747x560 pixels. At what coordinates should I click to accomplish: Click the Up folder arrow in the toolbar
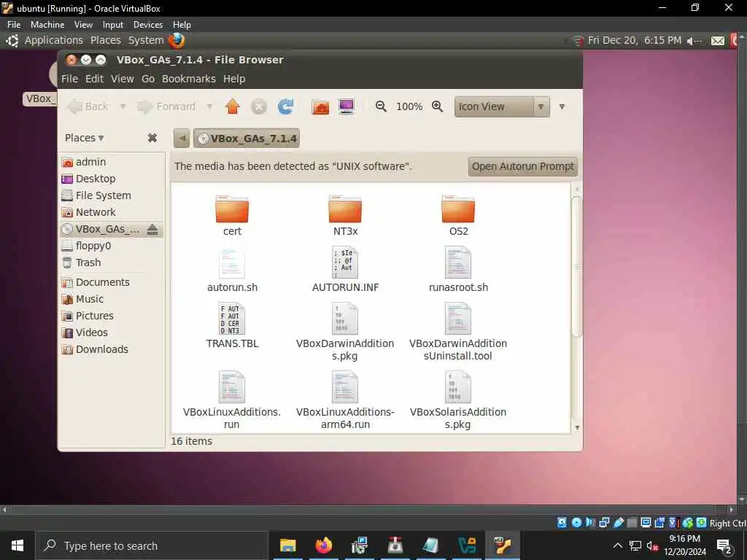233,106
